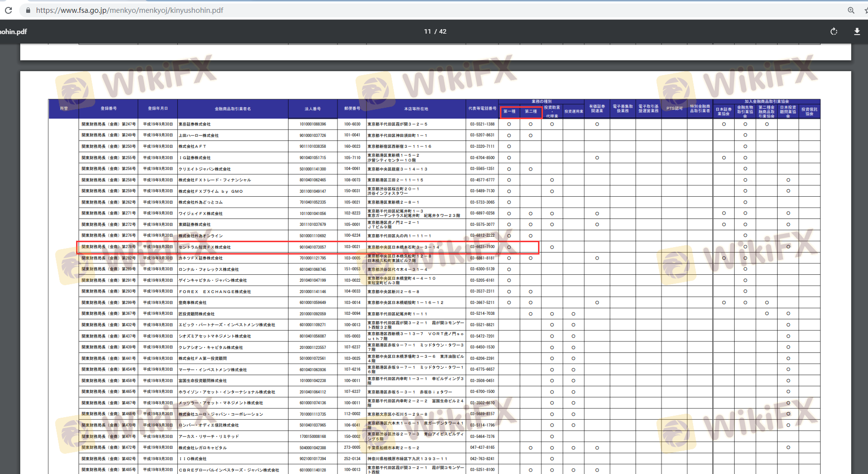Click company name 株式会社FXプライム by GMO
Viewport: 868px width, 474px height.
click(211, 191)
